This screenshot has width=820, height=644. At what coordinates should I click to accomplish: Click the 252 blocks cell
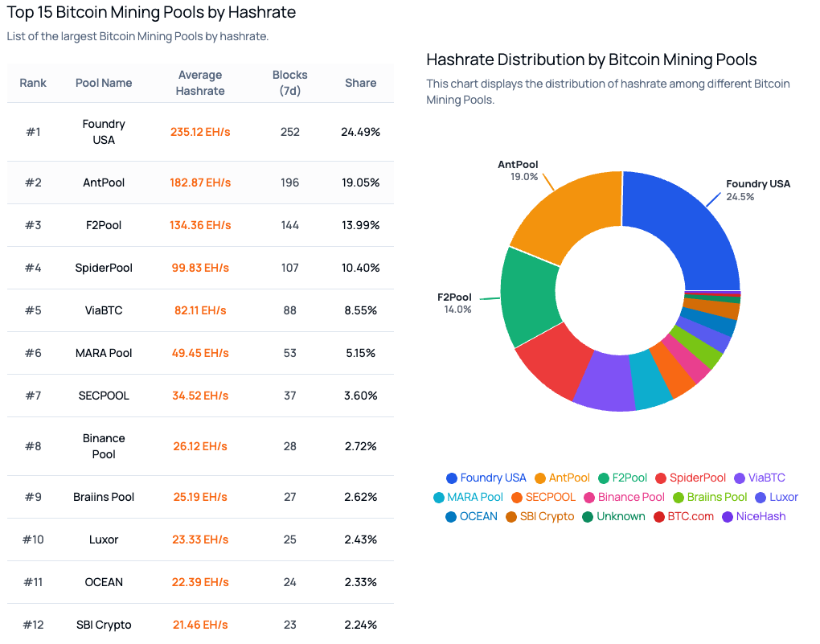tap(289, 132)
